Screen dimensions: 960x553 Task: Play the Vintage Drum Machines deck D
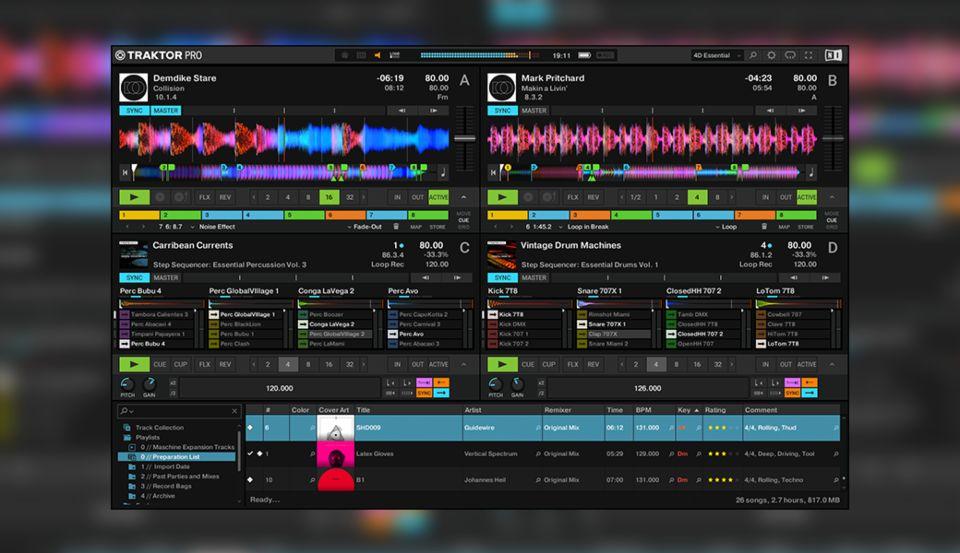coord(502,364)
